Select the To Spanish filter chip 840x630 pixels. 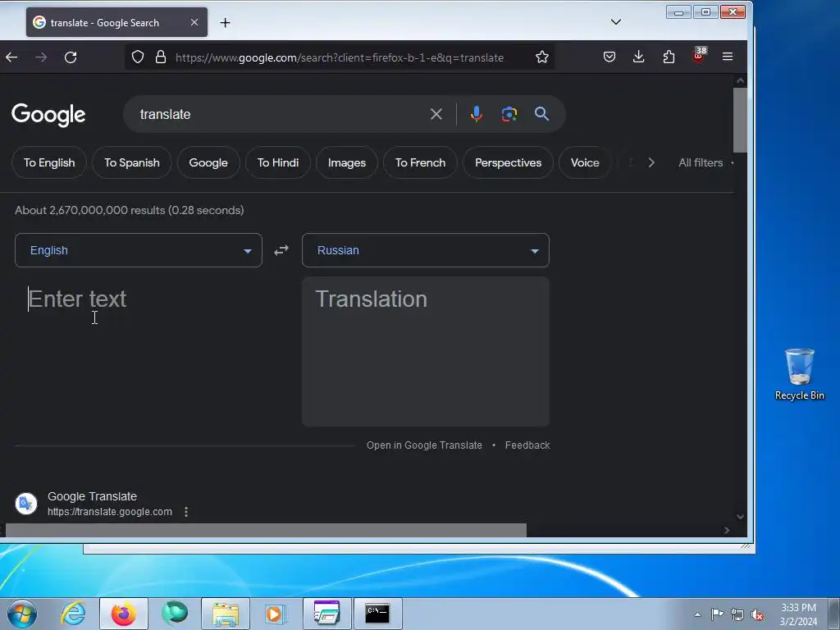pos(132,163)
